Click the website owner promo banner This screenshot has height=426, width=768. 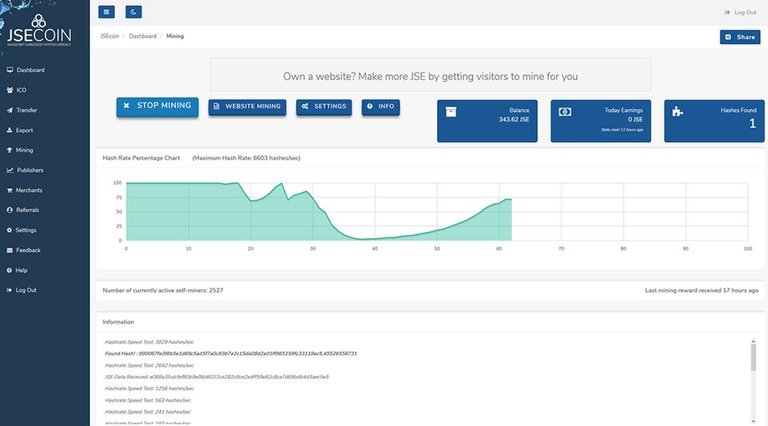(430, 75)
